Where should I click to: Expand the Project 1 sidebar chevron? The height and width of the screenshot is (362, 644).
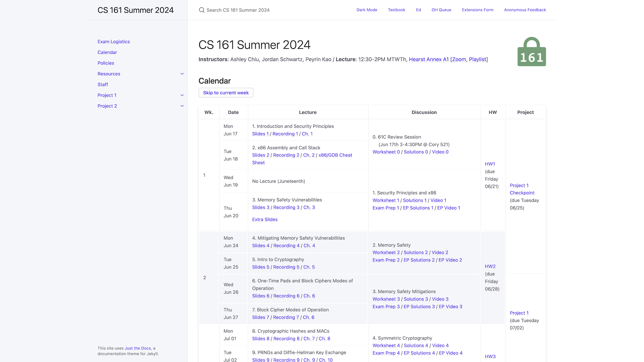click(182, 95)
